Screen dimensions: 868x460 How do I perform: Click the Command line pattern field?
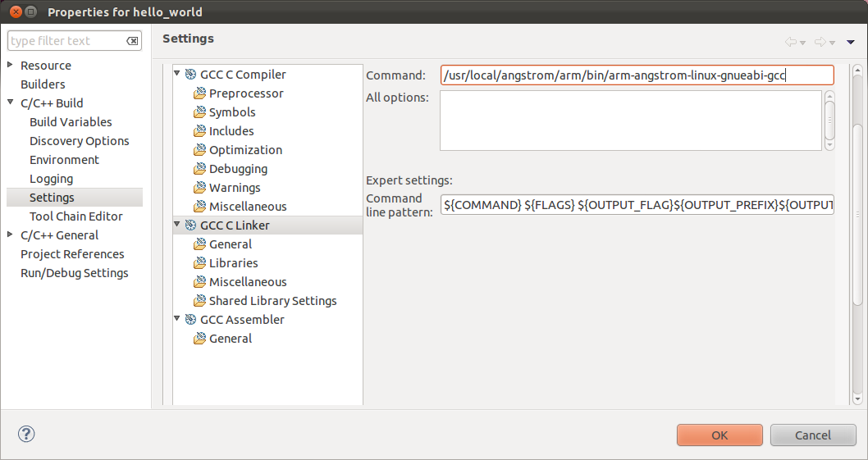(637, 205)
